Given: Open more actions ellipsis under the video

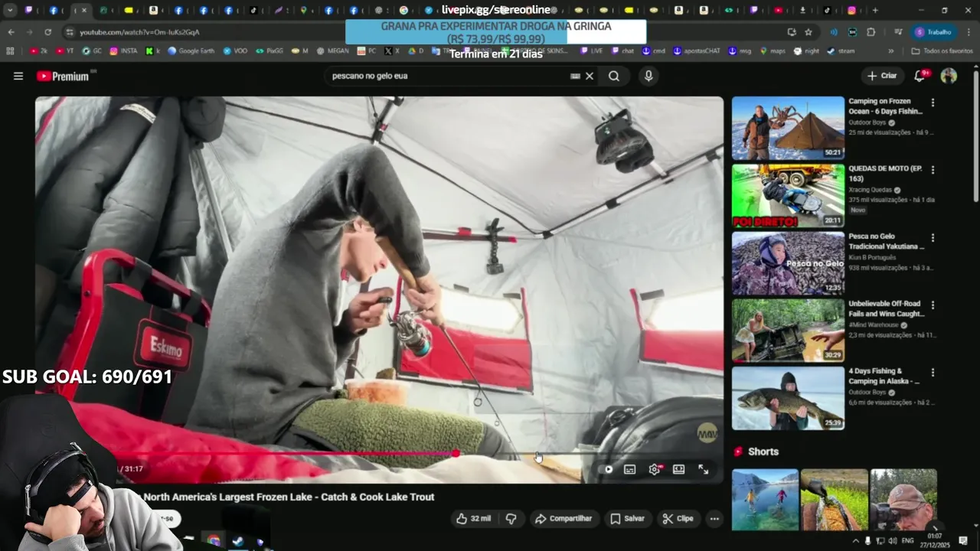Looking at the screenshot, I should coord(714,519).
